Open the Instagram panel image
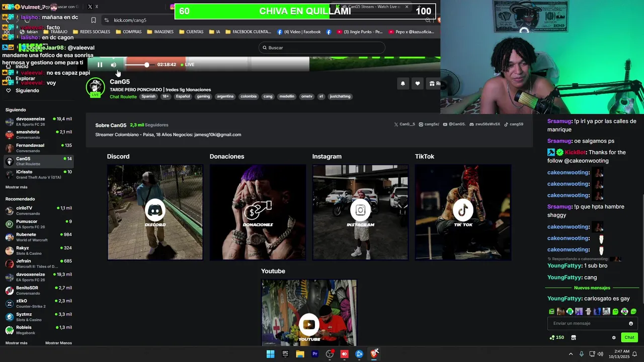This screenshot has height=362, width=644. (x=360, y=212)
